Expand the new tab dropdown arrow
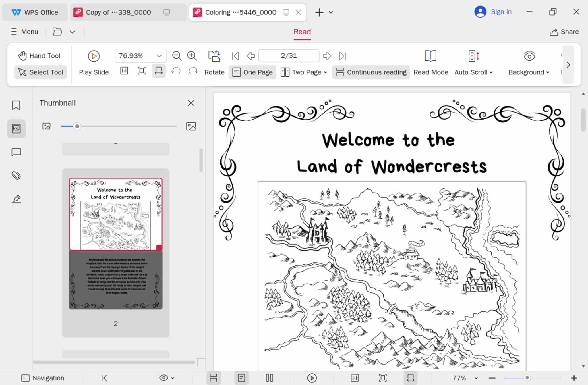Image resolution: width=588 pixels, height=385 pixels. point(331,12)
